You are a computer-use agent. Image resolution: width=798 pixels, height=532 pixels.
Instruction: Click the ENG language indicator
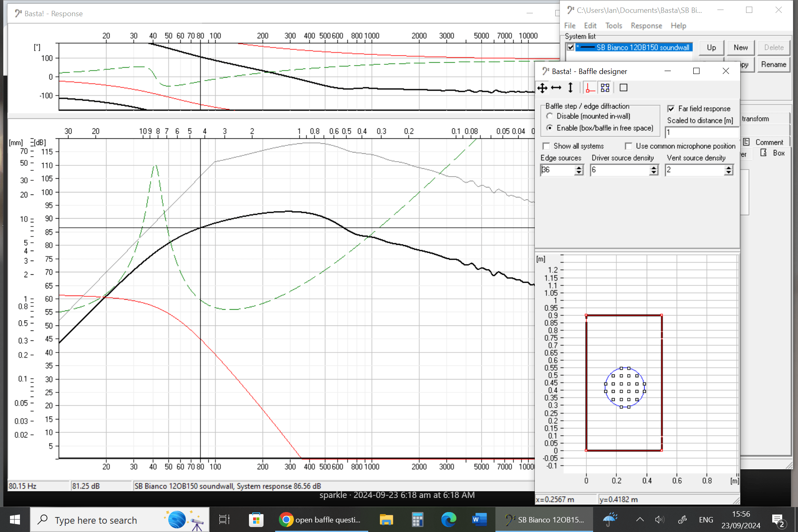pos(706,520)
